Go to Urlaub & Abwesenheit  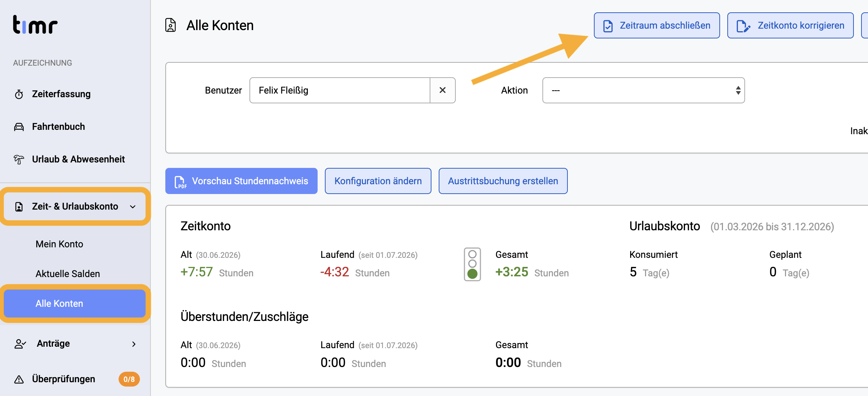coord(78,159)
